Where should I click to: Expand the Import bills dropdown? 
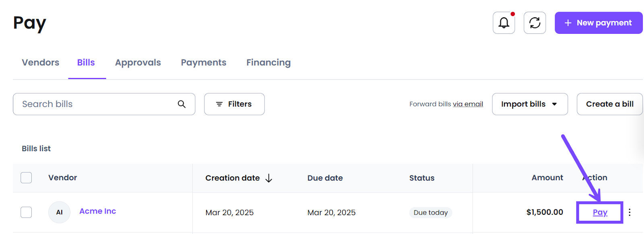point(530,104)
